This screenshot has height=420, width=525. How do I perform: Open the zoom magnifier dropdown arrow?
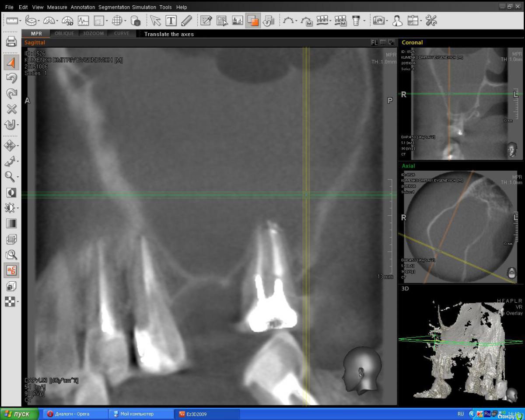point(17,177)
